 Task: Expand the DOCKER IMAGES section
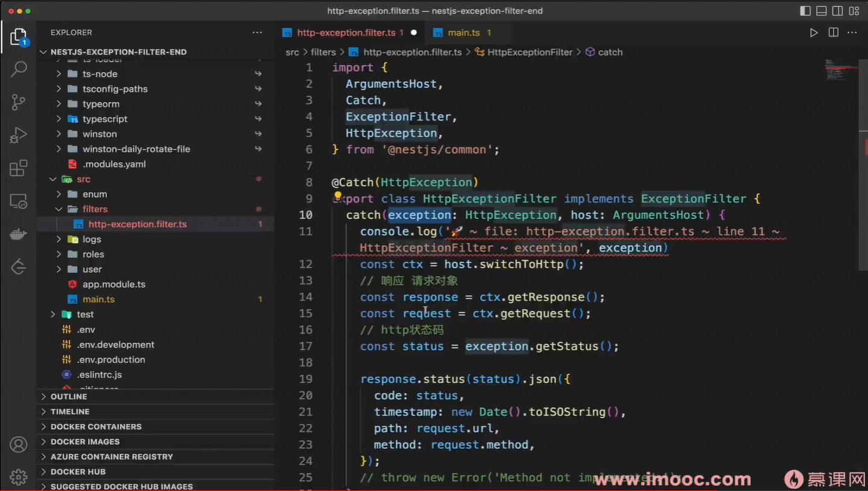pos(155,442)
